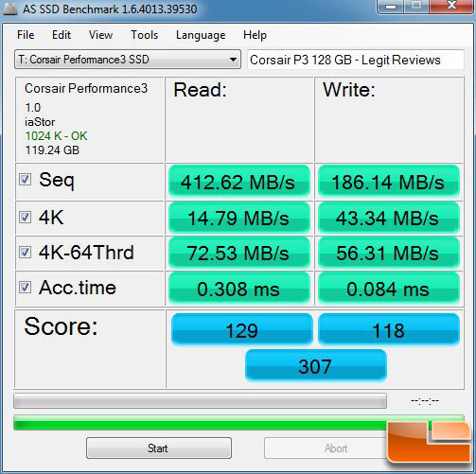
Task: Start the benchmark with Start button
Action: coord(159,448)
